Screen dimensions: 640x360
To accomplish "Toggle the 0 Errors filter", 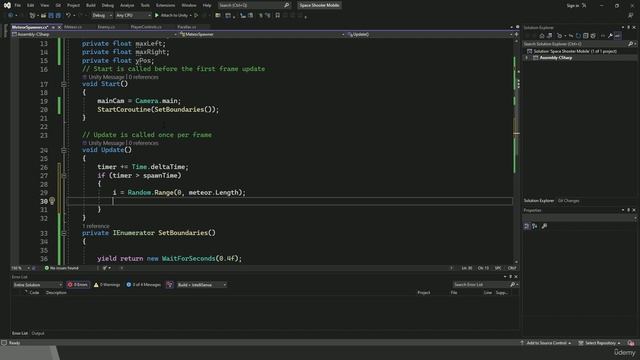I will coord(78,284).
